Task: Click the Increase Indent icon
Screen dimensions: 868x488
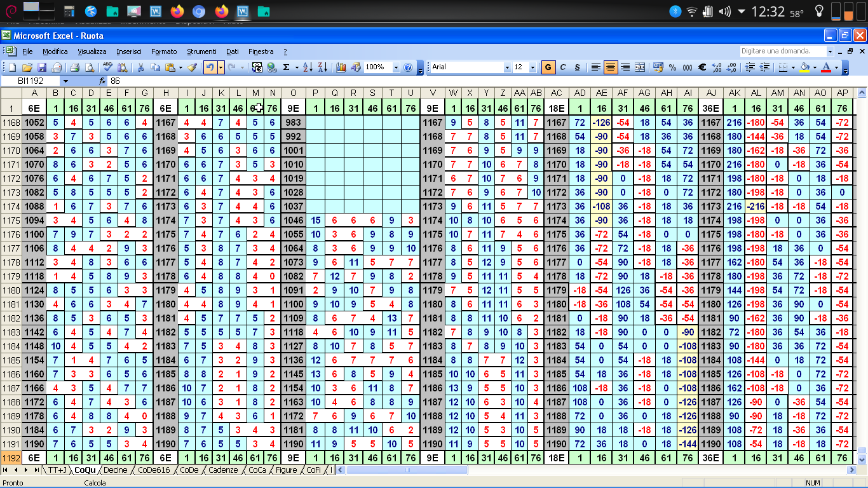Action: tap(765, 67)
